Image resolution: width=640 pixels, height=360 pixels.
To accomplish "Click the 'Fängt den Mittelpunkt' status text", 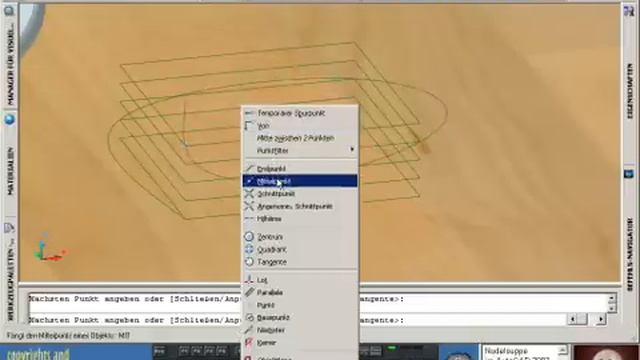I will pos(68,336).
